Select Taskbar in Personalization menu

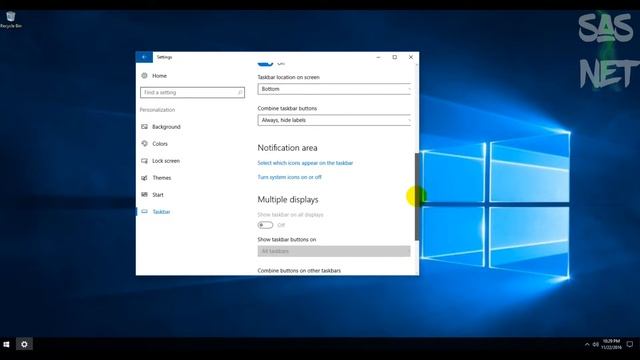pyautogui.click(x=161, y=212)
